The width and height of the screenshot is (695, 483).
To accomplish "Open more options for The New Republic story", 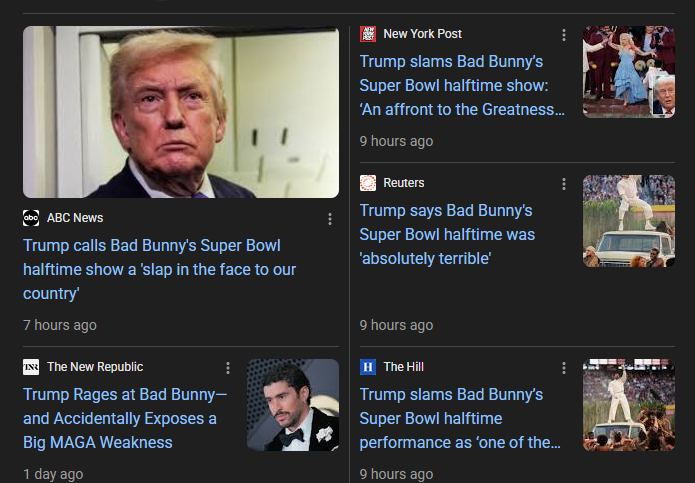I will point(228,368).
